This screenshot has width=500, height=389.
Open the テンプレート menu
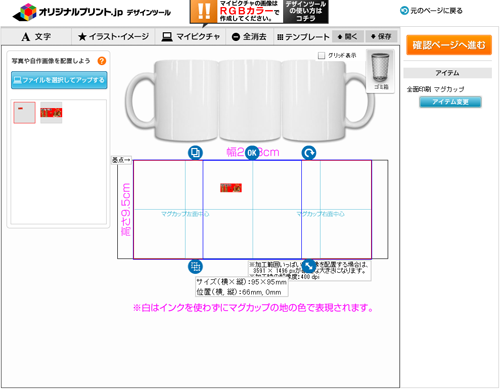point(303,37)
